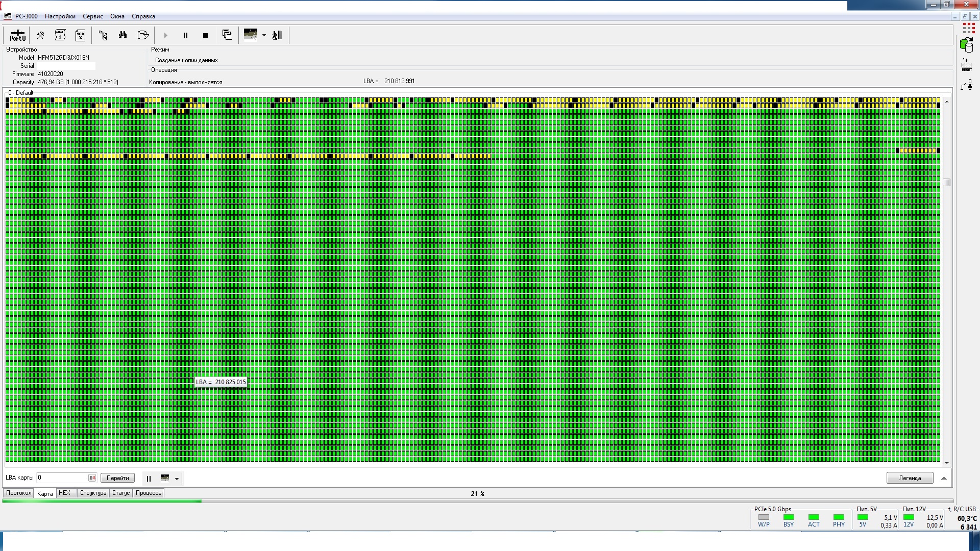Click the disk with arrow icon
The height and width of the screenshot is (551, 980).
[143, 35]
